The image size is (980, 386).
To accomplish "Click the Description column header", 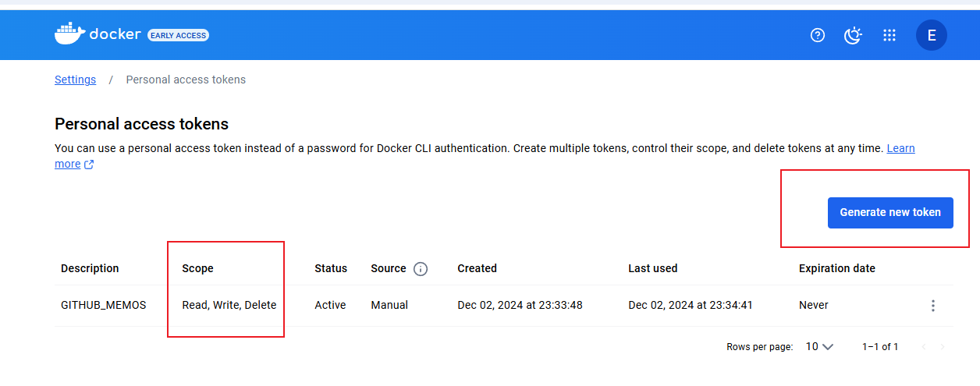I will click(x=90, y=268).
